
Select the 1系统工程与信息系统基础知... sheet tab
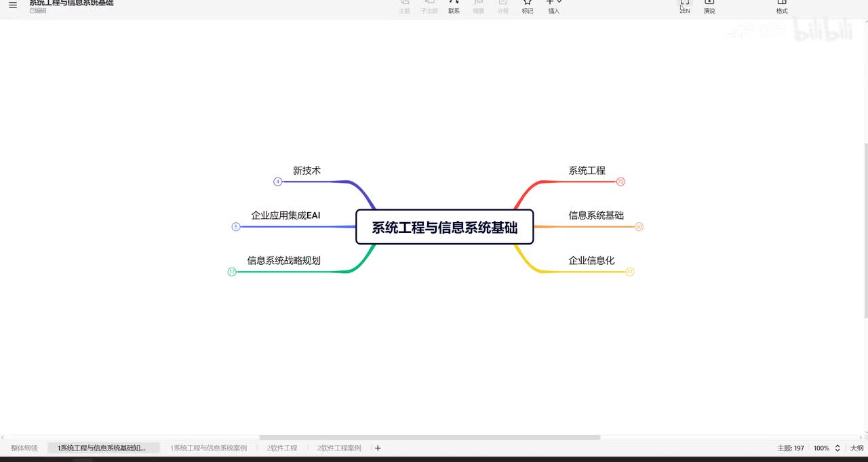tap(104, 448)
